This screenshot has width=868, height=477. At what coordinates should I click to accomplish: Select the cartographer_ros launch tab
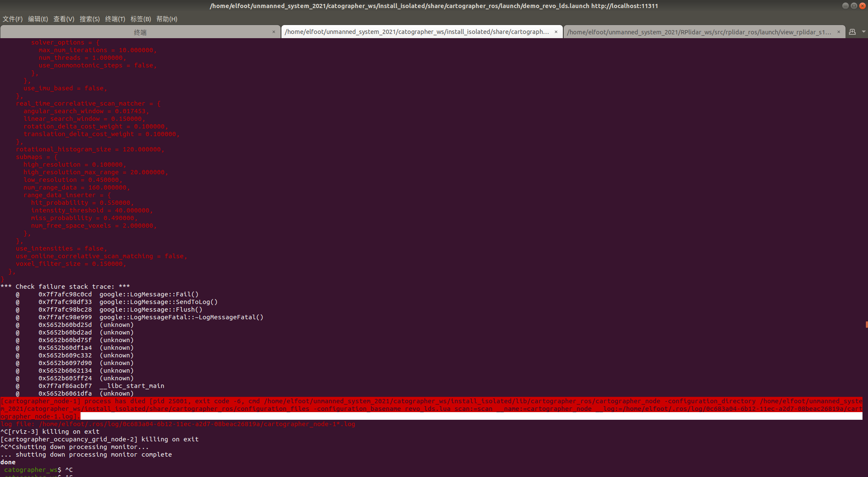[417, 32]
